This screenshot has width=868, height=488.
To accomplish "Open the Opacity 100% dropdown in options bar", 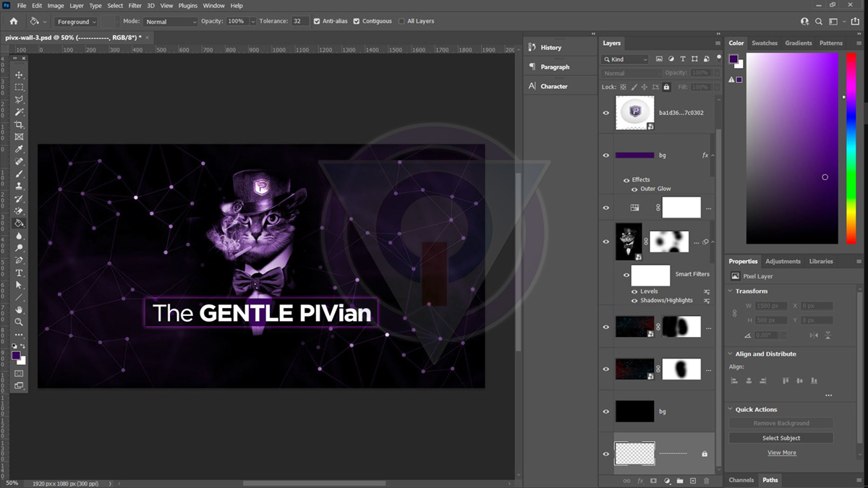I will pyautogui.click(x=252, y=22).
